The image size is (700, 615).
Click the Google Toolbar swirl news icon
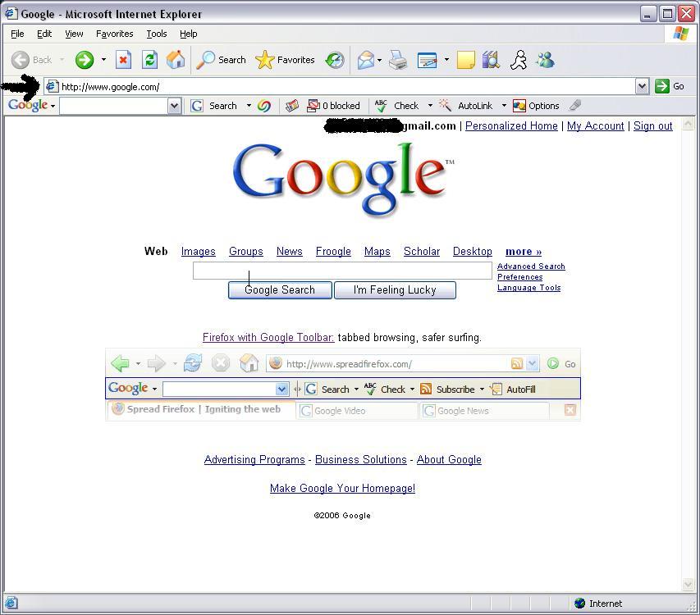264,106
